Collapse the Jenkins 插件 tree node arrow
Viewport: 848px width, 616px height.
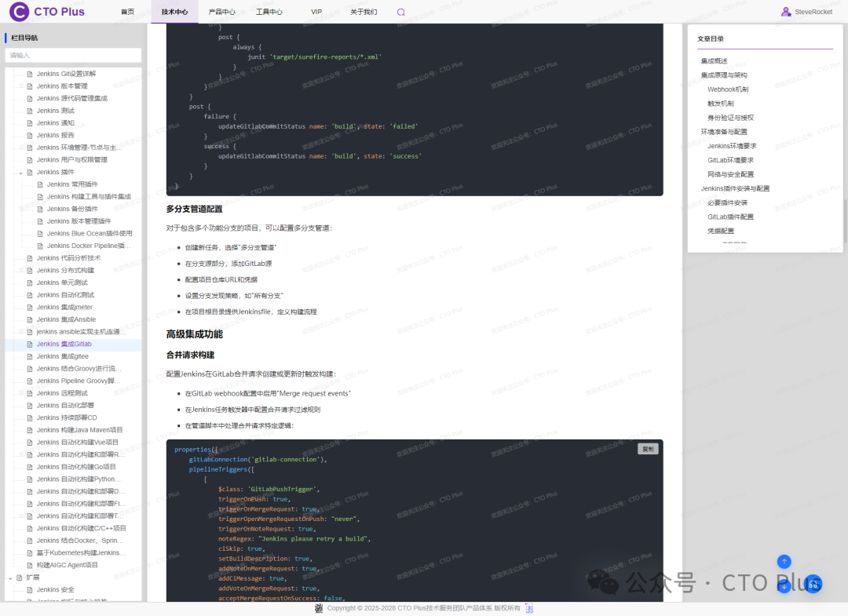point(20,173)
